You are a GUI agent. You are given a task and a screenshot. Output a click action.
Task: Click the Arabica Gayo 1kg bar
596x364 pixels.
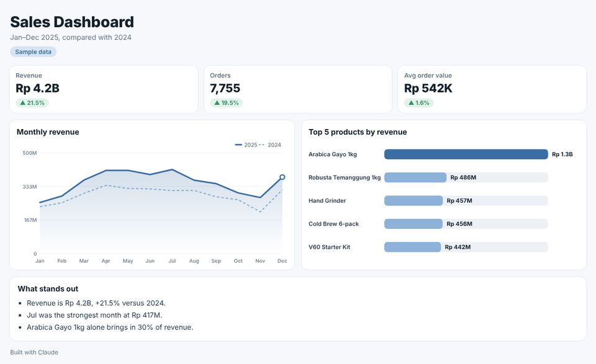tap(466, 154)
